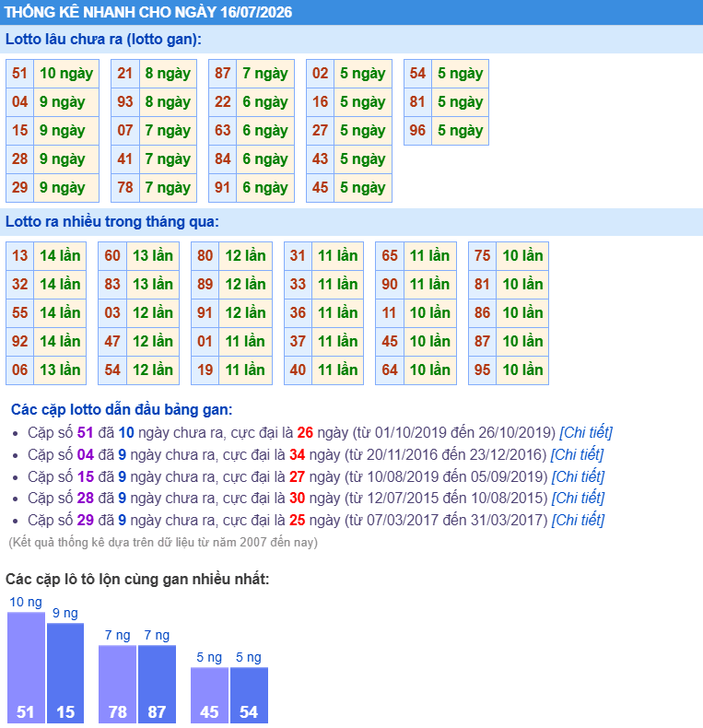Select the chart bar for number 54

point(249,695)
